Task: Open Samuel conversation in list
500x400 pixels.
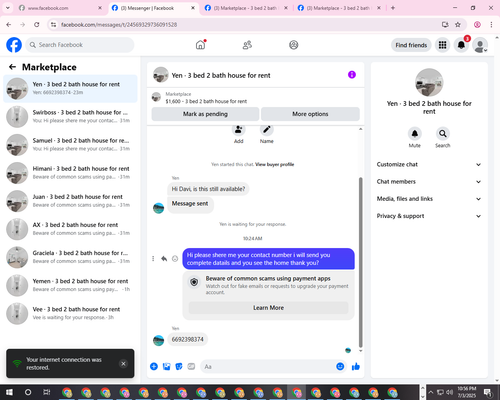Action: [x=70, y=145]
